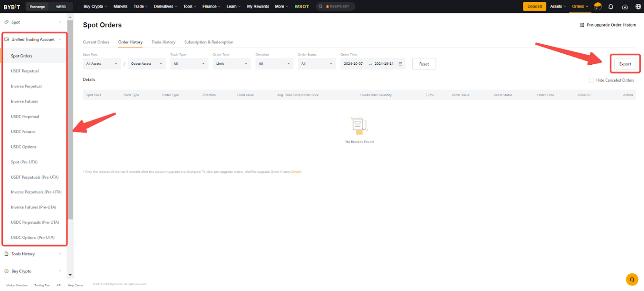Image resolution: width=644 pixels, height=291 pixels.
Task: Click the calendar icon in Order Time
Action: (x=400, y=64)
